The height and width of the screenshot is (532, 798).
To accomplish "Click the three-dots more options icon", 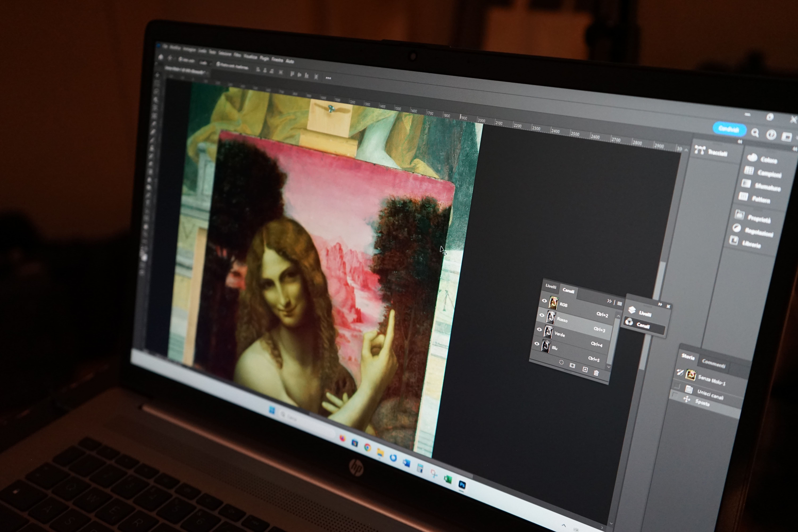I will point(328,78).
